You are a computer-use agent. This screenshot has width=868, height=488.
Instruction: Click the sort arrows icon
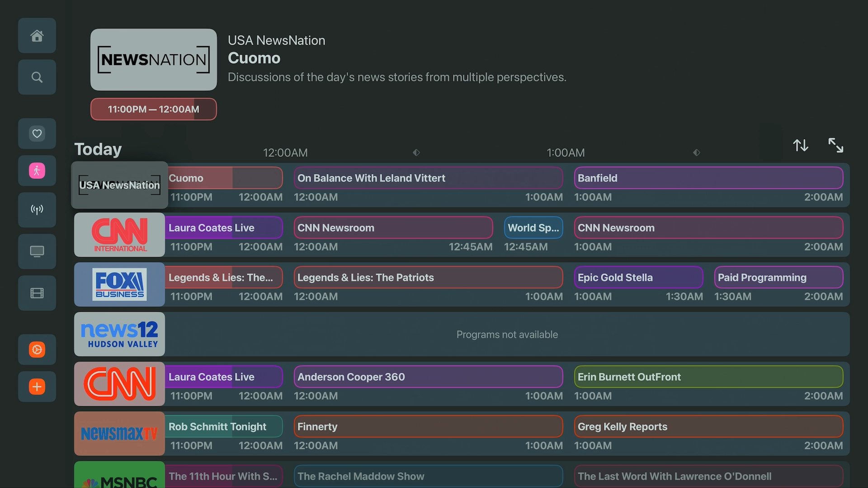801,145
